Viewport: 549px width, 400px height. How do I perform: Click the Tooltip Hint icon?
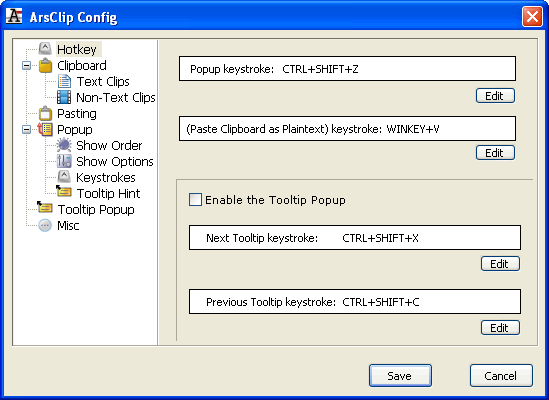tap(64, 192)
